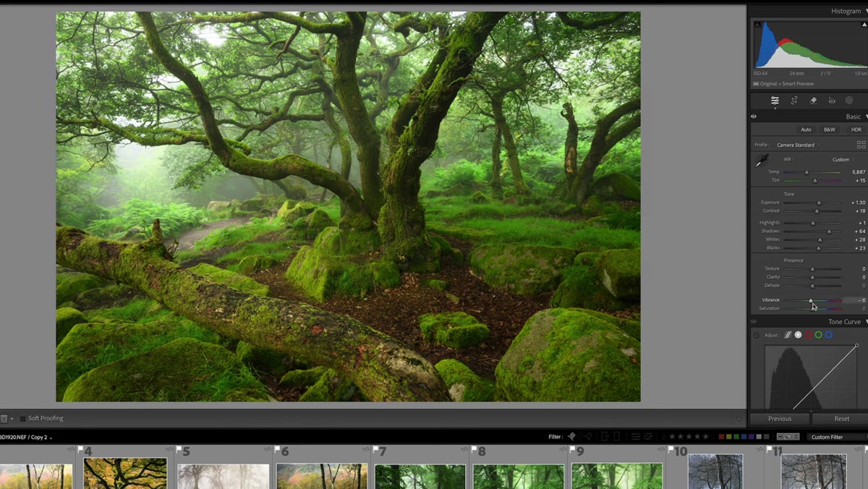The width and height of the screenshot is (868, 489).
Task: Select filmstrip thumbnail 7
Action: [x=420, y=476]
